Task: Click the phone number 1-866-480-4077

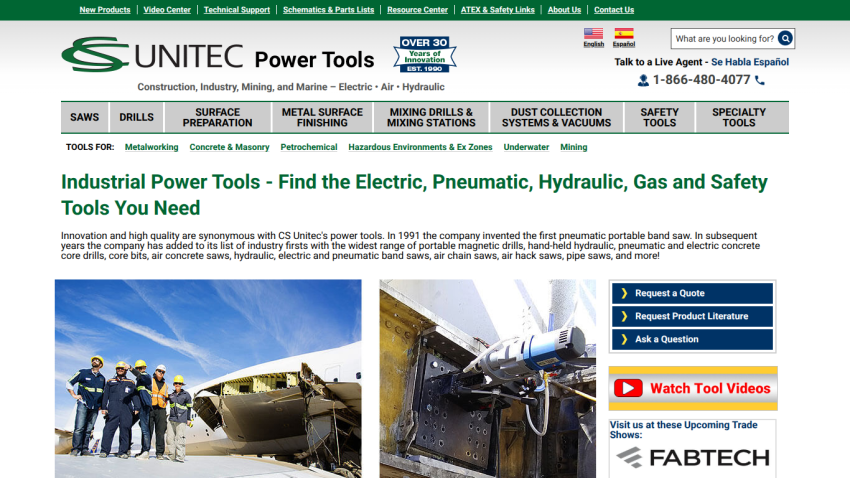Action: click(x=701, y=80)
